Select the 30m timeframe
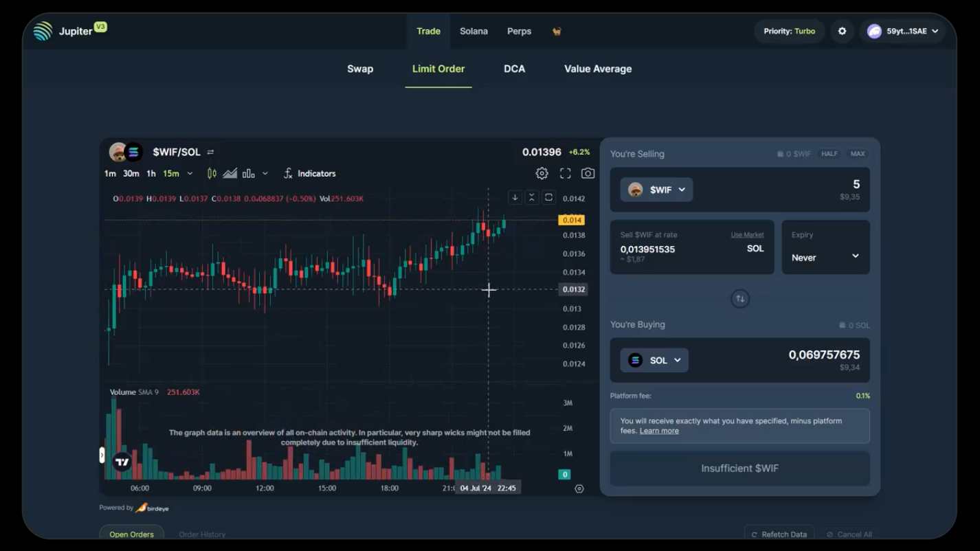980x551 pixels. coord(131,174)
